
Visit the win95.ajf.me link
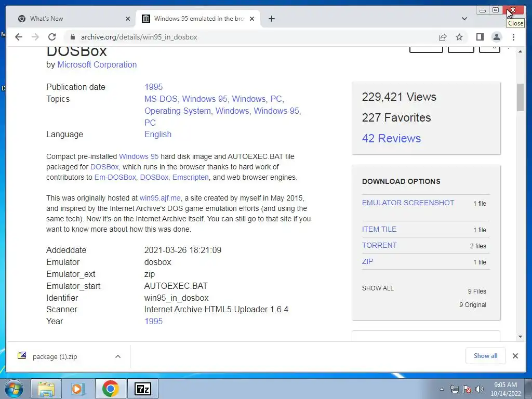point(160,198)
